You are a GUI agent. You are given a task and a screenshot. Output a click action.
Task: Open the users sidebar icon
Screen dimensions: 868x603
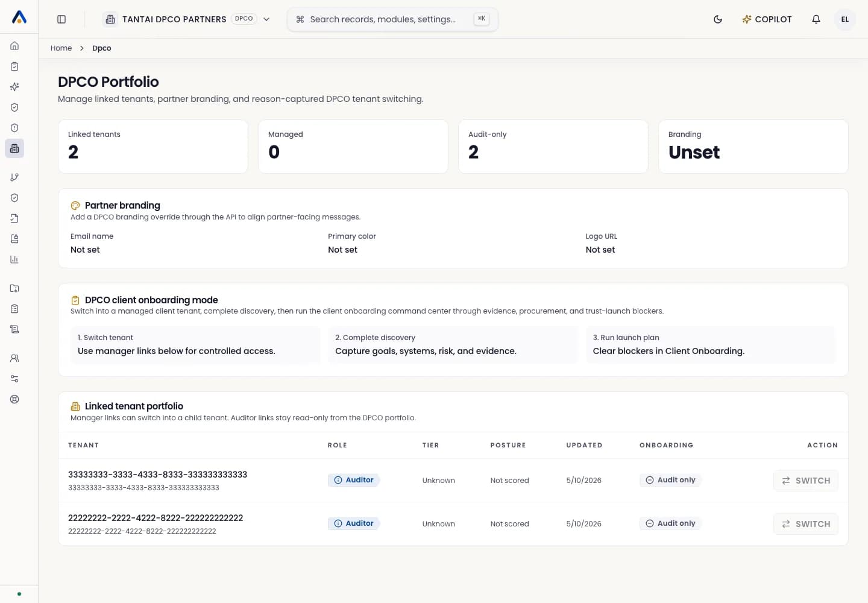[x=14, y=358]
